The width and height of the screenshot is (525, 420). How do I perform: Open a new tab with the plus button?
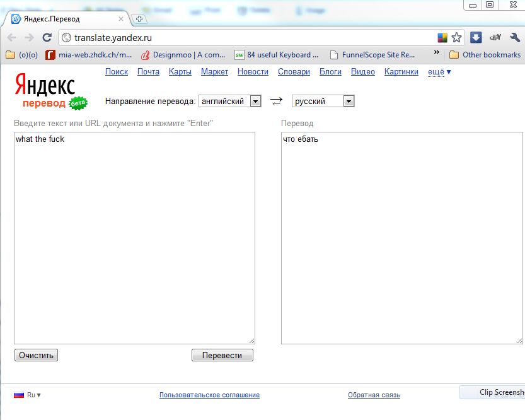click(139, 19)
